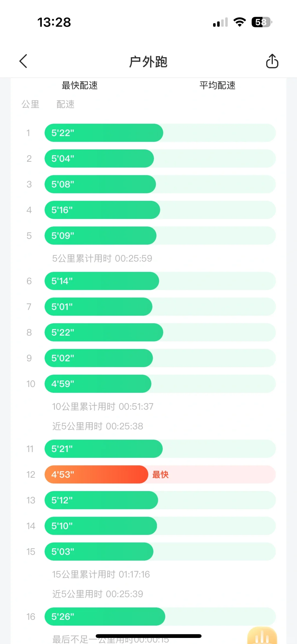Tap the 10公里累计用时 00:51:37 text
Viewport: 297px width, 644px height.
click(103, 406)
